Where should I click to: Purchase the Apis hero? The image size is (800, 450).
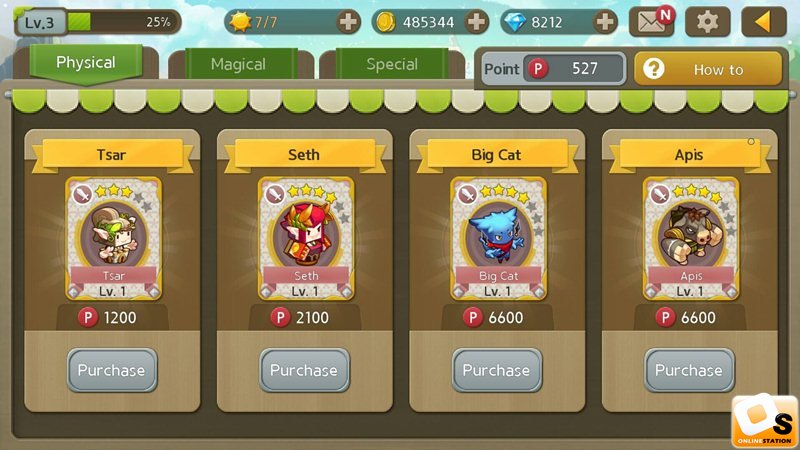pos(689,370)
